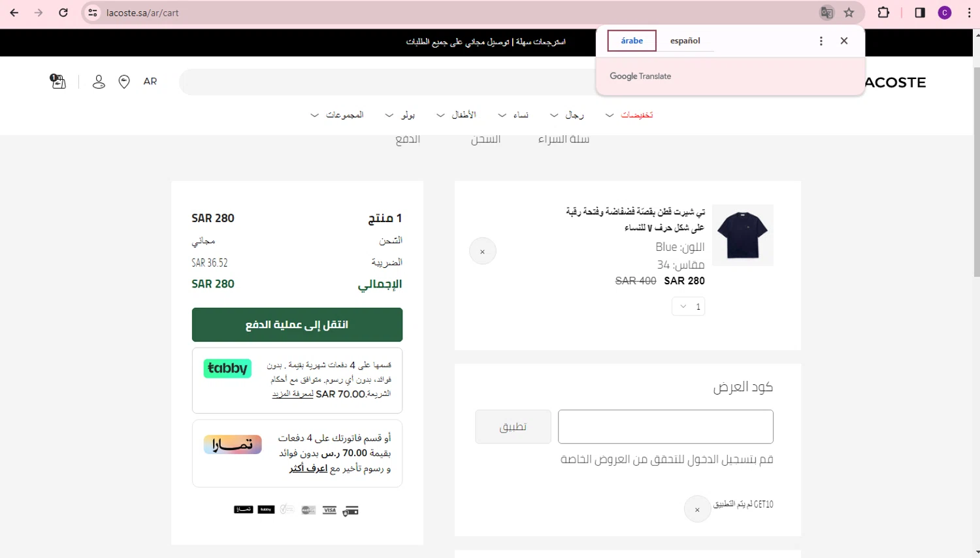This screenshot has height=558, width=980.
Task: Click the كود العرض promo heading
Action: pos(743,387)
